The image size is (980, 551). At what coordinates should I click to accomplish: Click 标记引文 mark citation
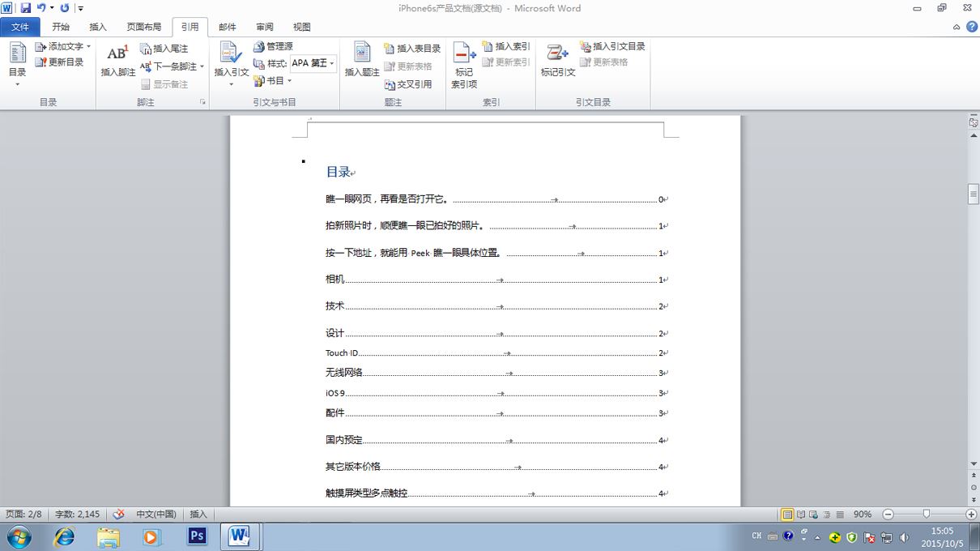coord(558,61)
